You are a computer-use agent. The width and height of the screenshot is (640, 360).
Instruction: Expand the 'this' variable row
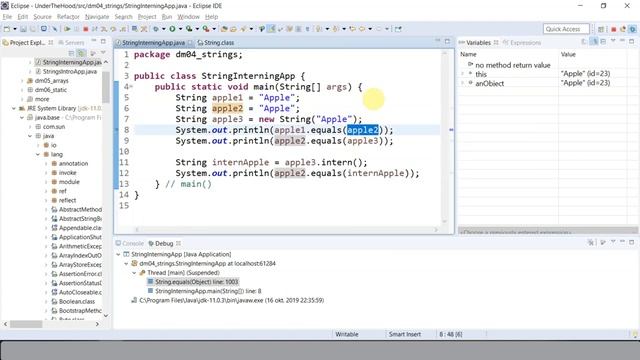click(x=462, y=74)
